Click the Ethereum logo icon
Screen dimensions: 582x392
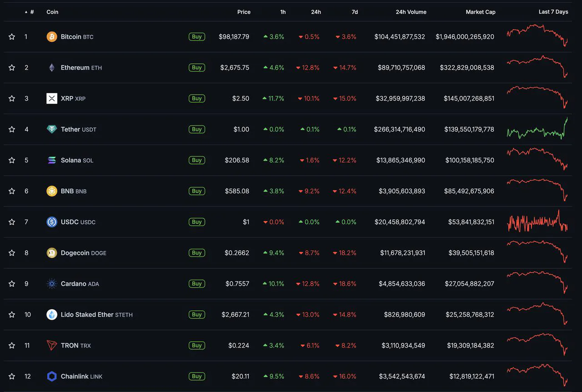52,67
